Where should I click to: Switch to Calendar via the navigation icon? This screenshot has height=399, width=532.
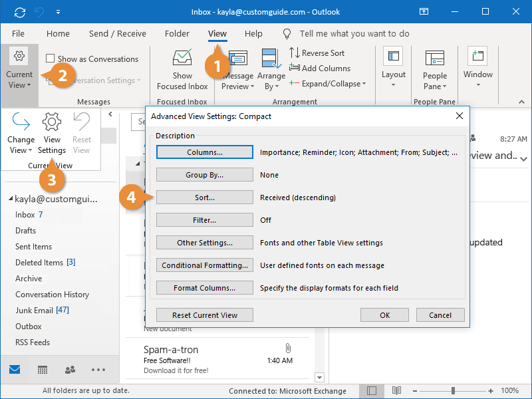click(43, 370)
